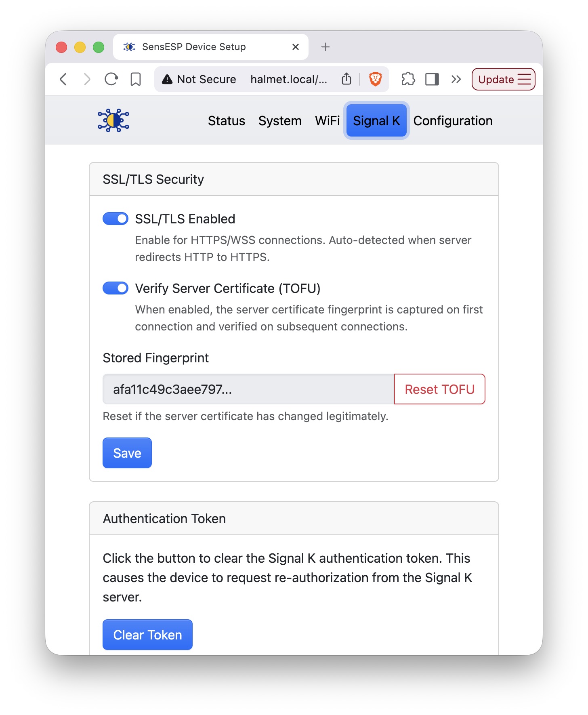Switch to the Status tab
The width and height of the screenshot is (588, 715).
(227, 121)
